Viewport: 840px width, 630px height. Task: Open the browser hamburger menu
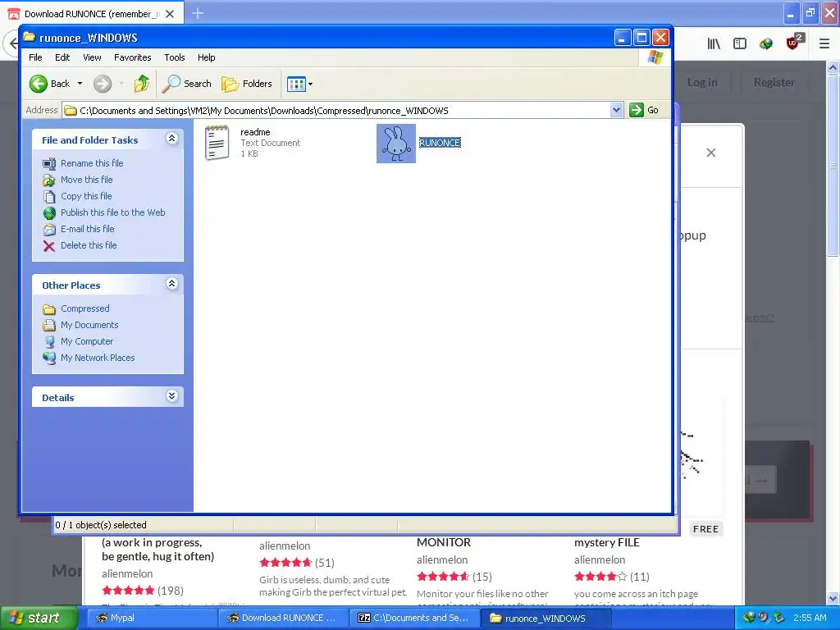[824, 44]
